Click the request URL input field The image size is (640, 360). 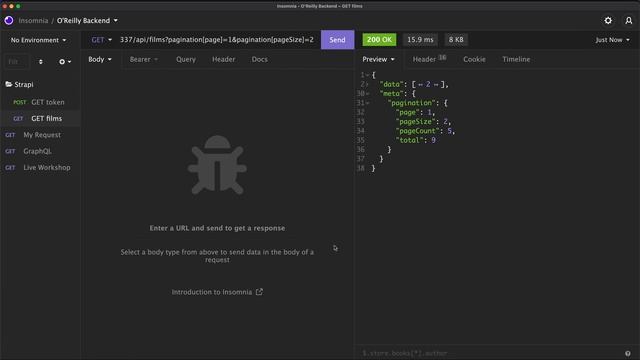click(x=217, y=40)
